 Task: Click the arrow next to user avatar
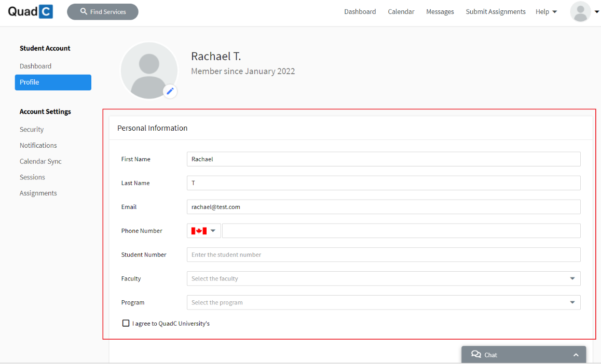[x=596, y=12]
